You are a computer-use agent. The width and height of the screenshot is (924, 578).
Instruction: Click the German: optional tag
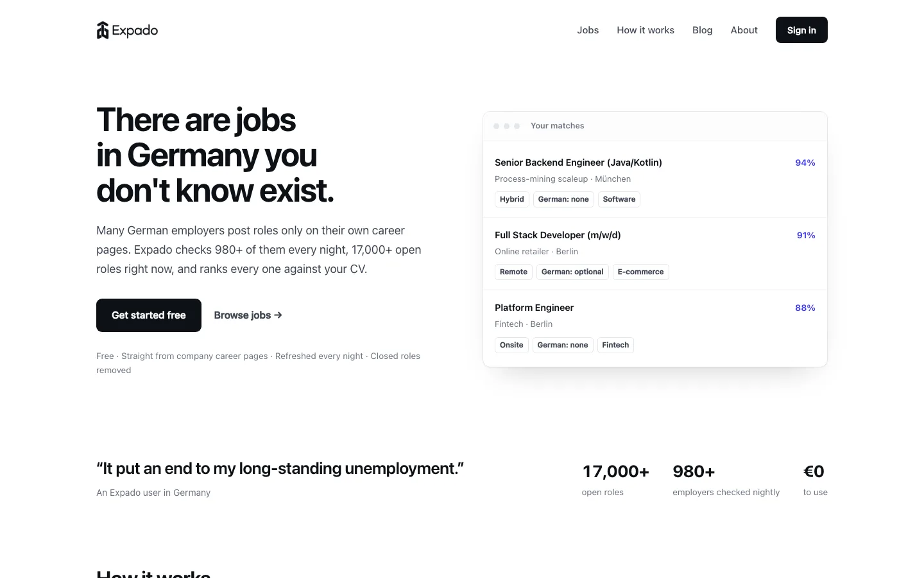pos(572,272)
